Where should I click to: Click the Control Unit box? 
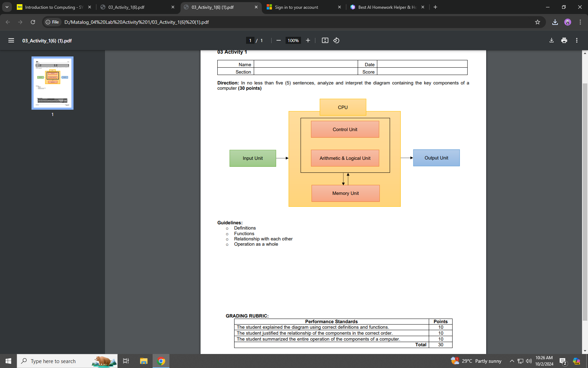[x=345, y=129]
